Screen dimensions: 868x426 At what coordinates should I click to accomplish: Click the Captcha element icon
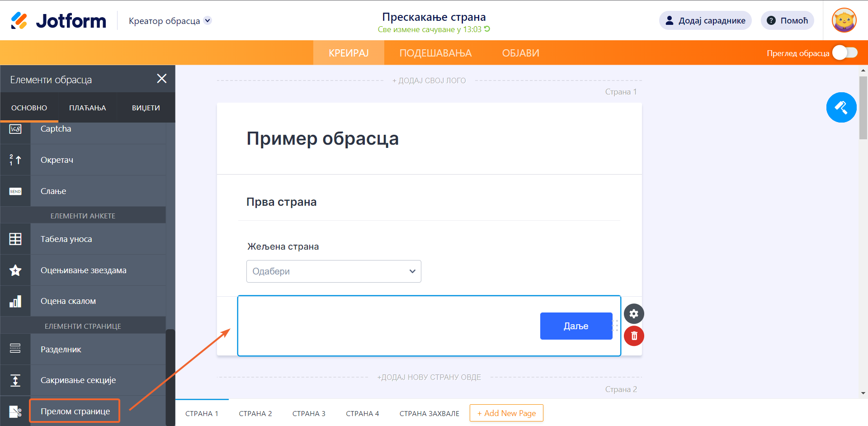coord(15,129)
